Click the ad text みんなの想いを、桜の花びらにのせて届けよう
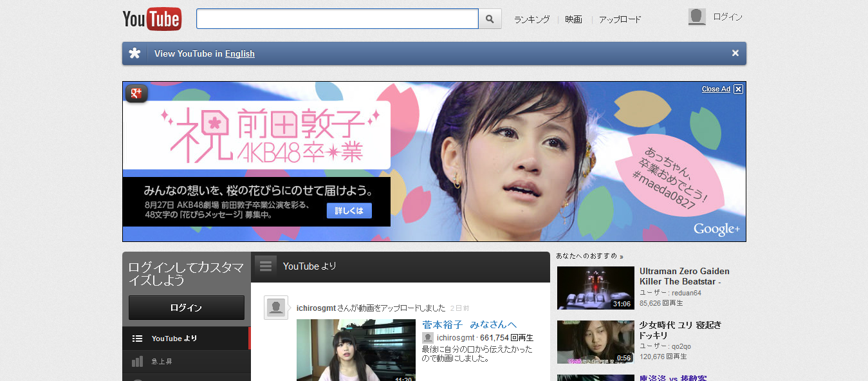 click(x=259, y=191)
